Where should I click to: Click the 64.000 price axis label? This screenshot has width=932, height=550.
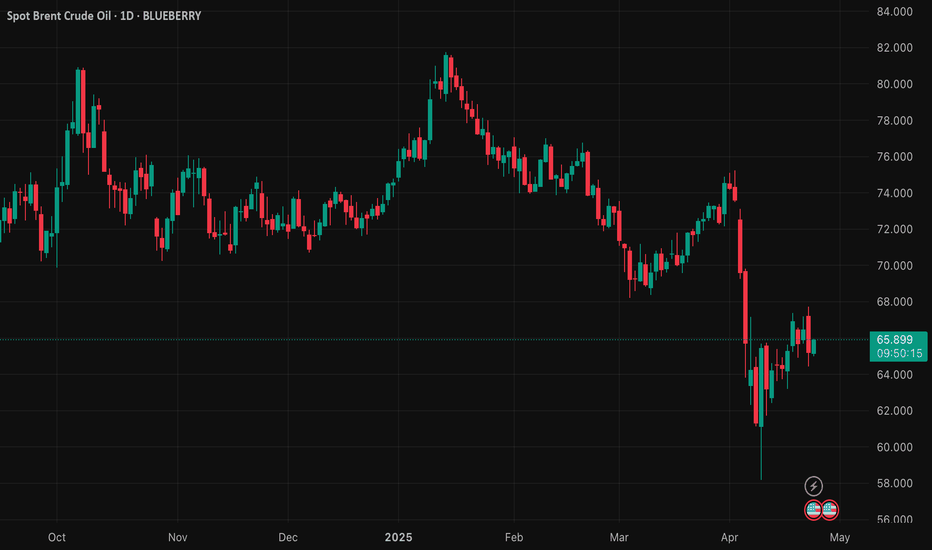pyautogui.click(x=895, y=375)
